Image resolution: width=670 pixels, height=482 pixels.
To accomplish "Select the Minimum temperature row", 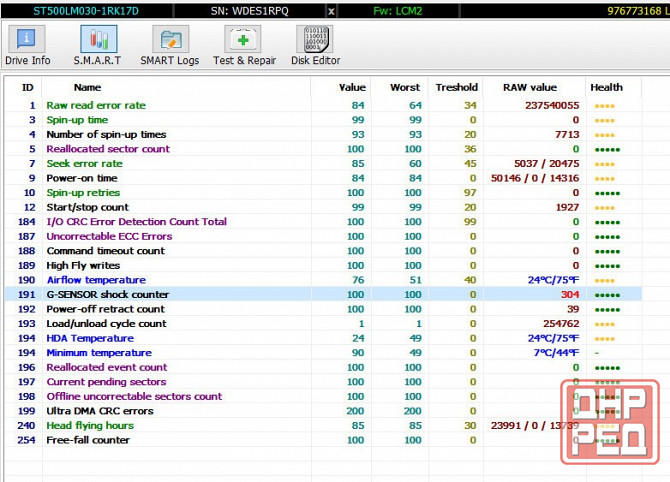I will click(323, 352).
